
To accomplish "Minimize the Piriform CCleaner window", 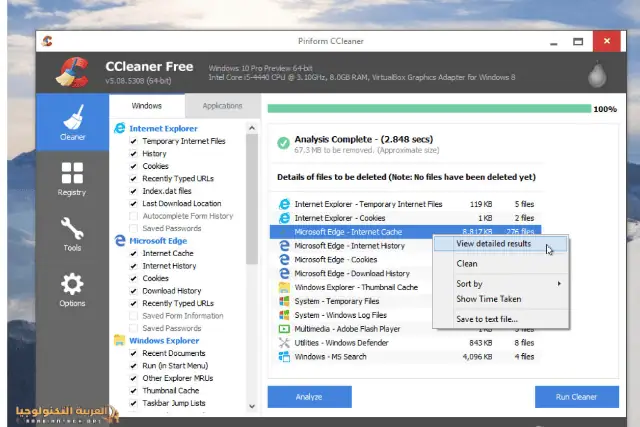I will 553,42.
